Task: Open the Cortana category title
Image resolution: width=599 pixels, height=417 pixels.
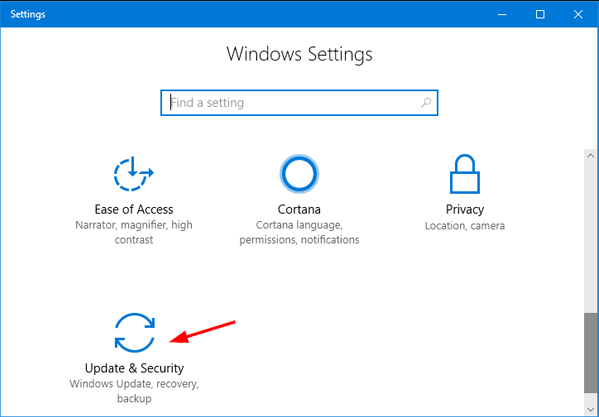Action: (299, 209)
